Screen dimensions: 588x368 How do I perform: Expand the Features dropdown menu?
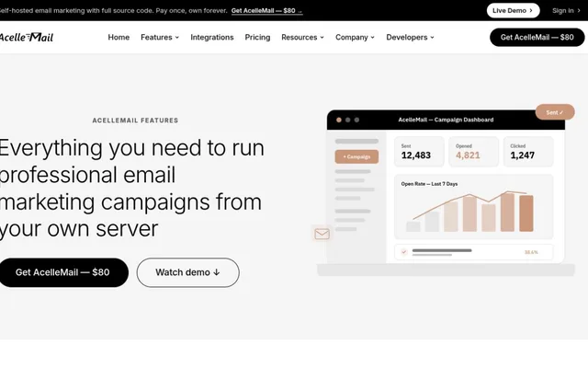(160, 37)
